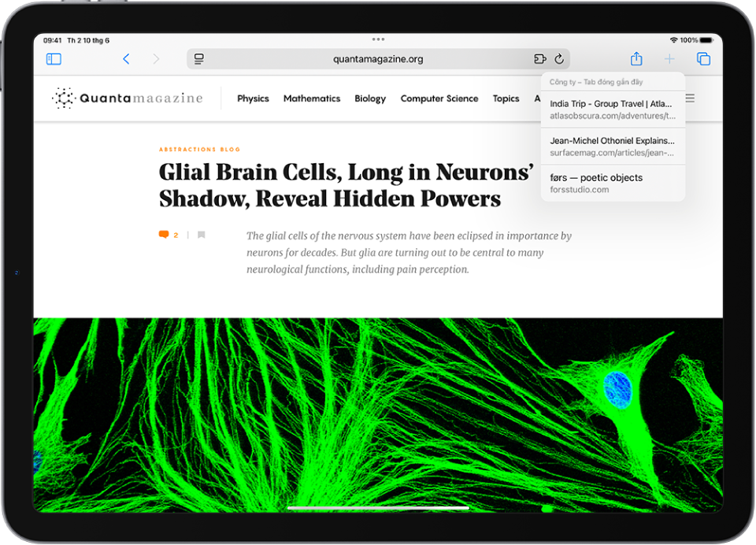Open the Share sheet

pyautogui.click(x=636, y=59)
